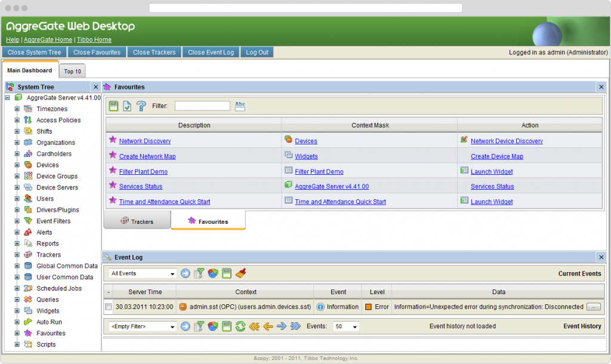The height and width of the screenshot is (364, 611).
Task: Click the Launch Widget icon in Filter Plant row
Action: tap(464, 170)
